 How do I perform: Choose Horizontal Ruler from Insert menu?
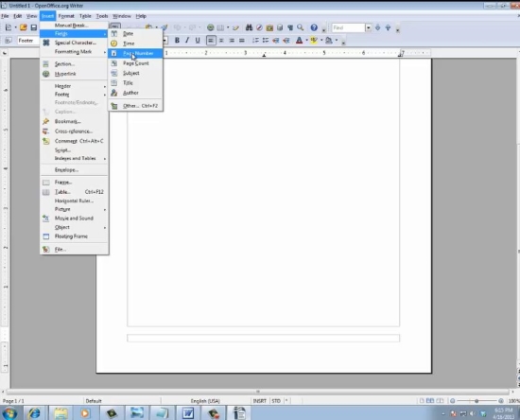pyautogui.click(x=74, y=201)
